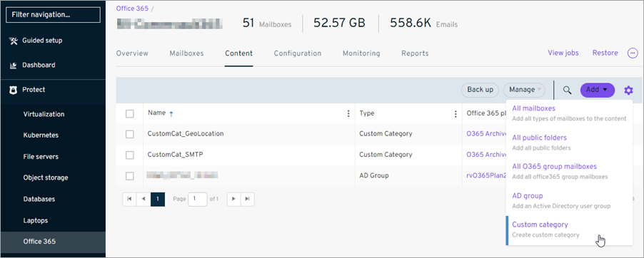Open Dashboard in sidebar

pyautogui.click(x=39, y=66)
